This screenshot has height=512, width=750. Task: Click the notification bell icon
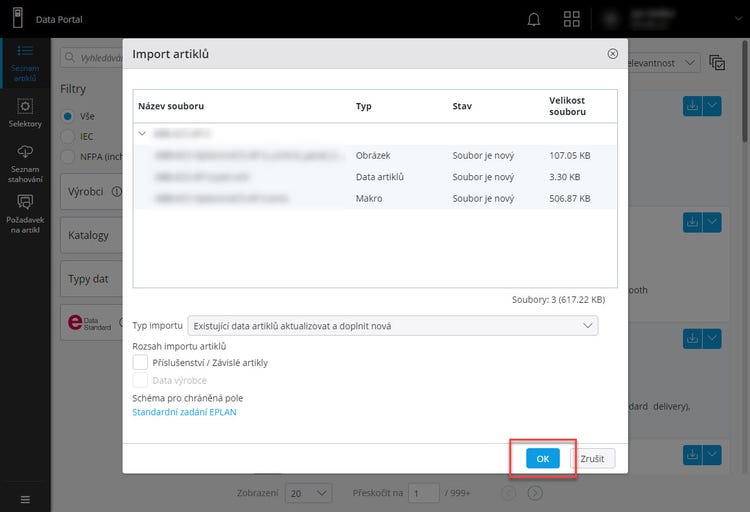pyautogui.click(x=534, y=19)
